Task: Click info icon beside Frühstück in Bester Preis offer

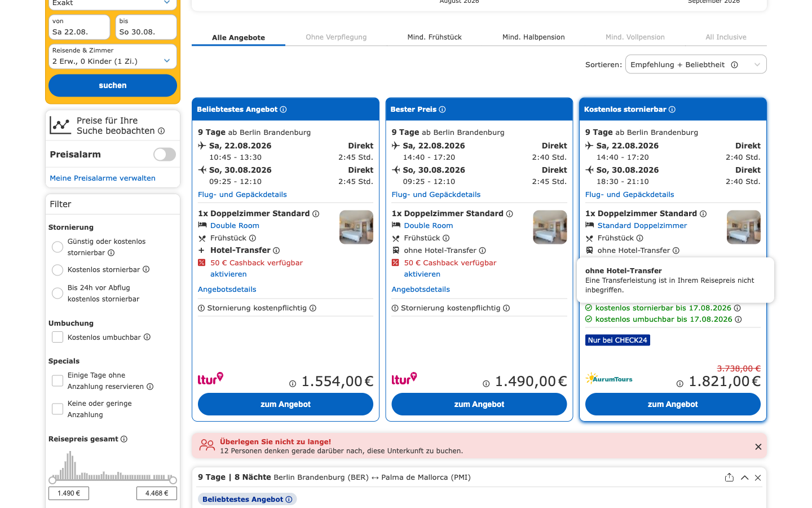Action: point(446,238)
